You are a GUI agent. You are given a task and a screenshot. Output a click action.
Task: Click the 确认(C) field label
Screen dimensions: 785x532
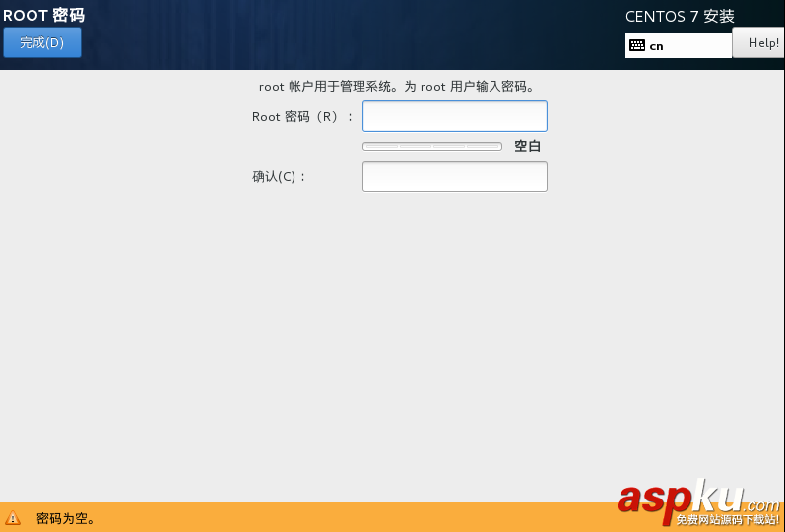(x=279, y=176)
